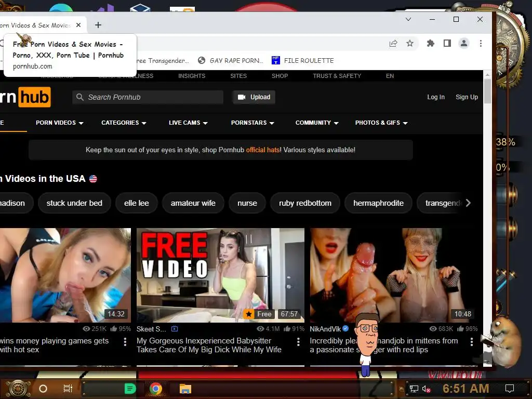Expand the PHOTOS & GIFS dropdown

coord(381,123)
